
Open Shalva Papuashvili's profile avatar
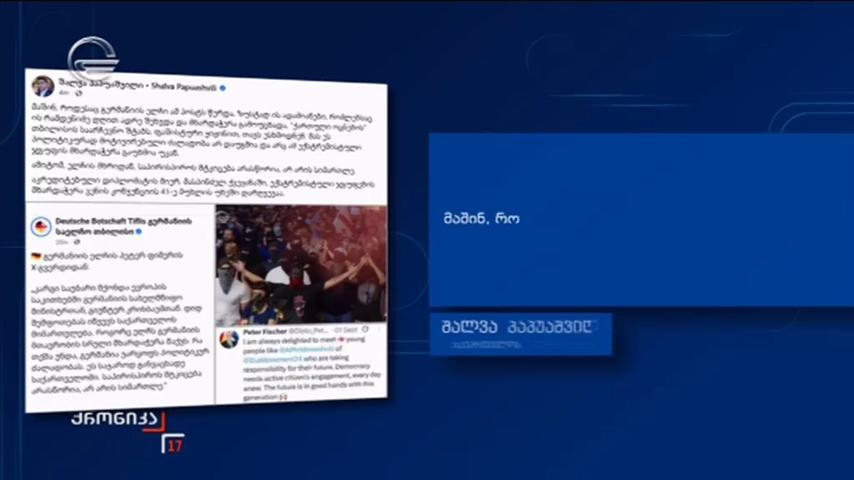[43, 86]
